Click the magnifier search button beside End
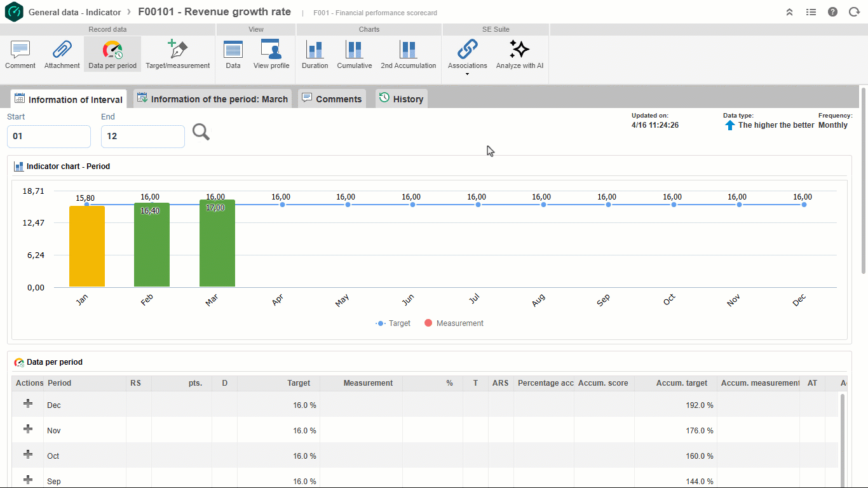 click(201, 132)
